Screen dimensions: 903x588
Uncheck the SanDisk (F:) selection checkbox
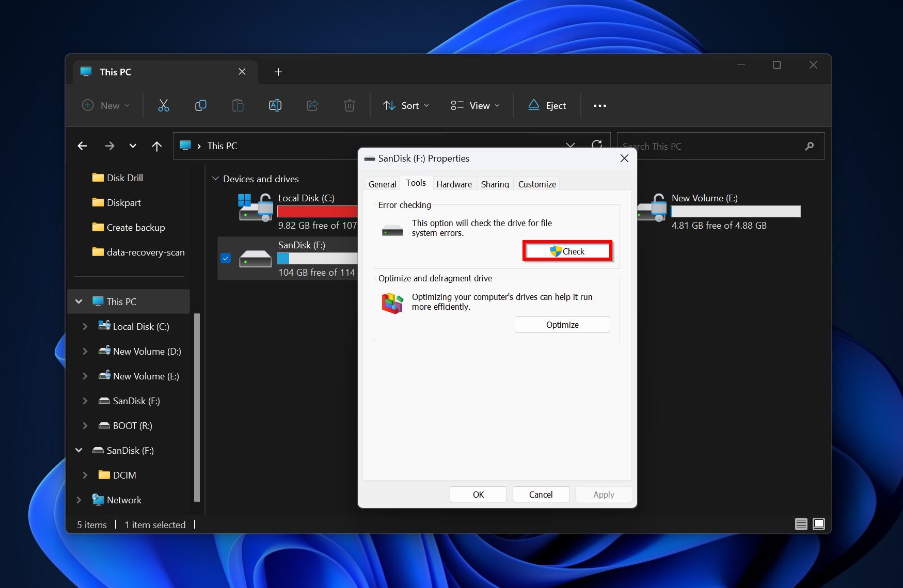[x=226, y=258]
